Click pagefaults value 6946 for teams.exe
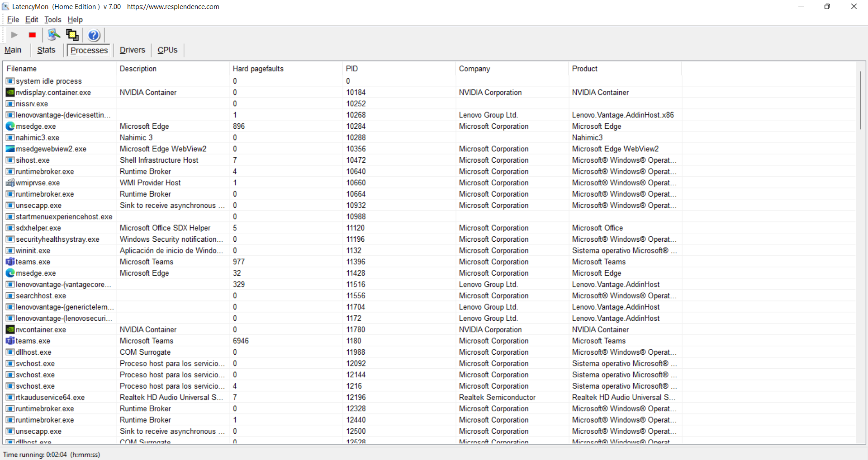Screen dimensions: 868x460 point(241,341)
